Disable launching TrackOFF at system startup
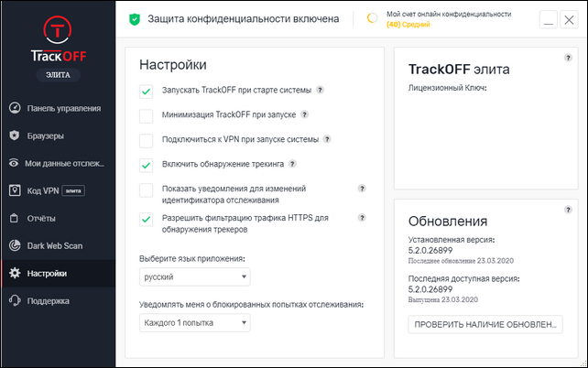Viewport: 588px width, 368px height. pyautogui.click(x=146, y=91)
